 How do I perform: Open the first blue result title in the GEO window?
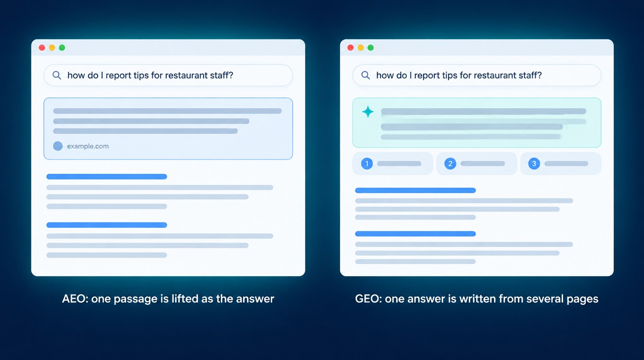(x=415, y=191)
